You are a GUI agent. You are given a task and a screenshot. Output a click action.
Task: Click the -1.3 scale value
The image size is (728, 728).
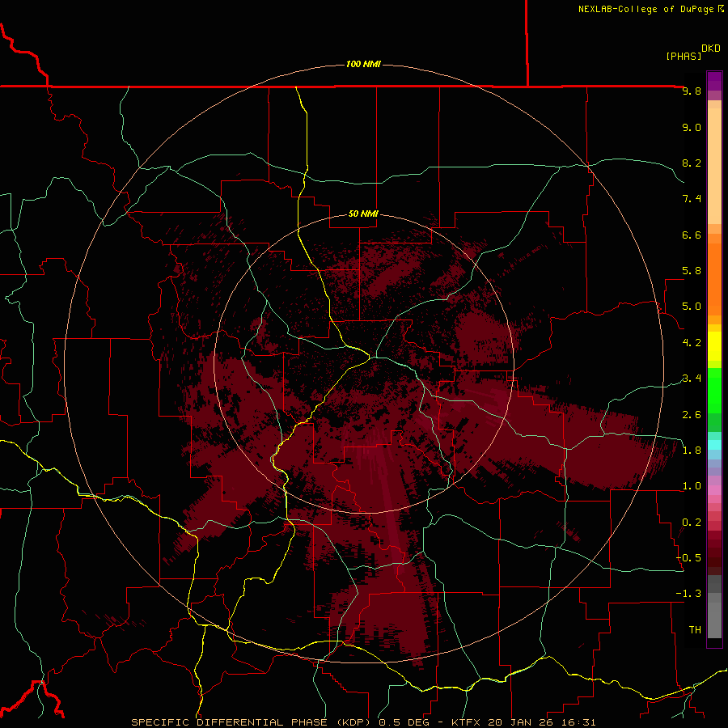(x=688, y=594)
